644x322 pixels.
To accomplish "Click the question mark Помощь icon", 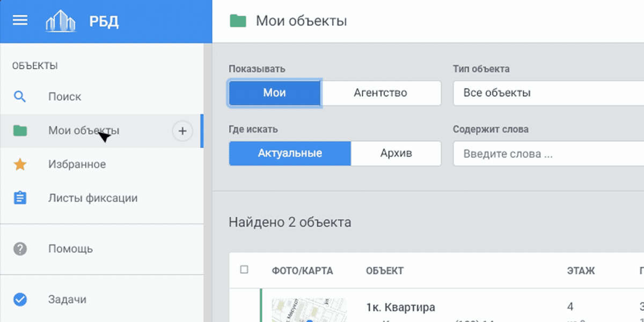I will tap(20, 249).
